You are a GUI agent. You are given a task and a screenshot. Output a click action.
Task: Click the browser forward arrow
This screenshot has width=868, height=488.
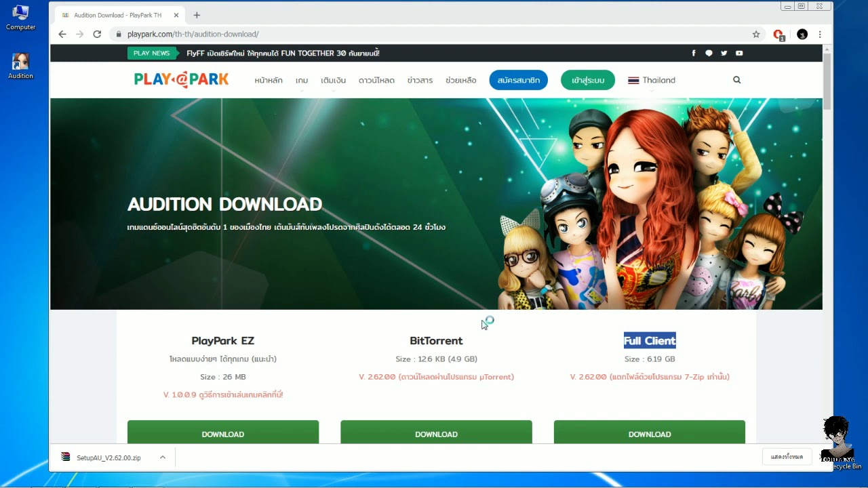(80, 34)
